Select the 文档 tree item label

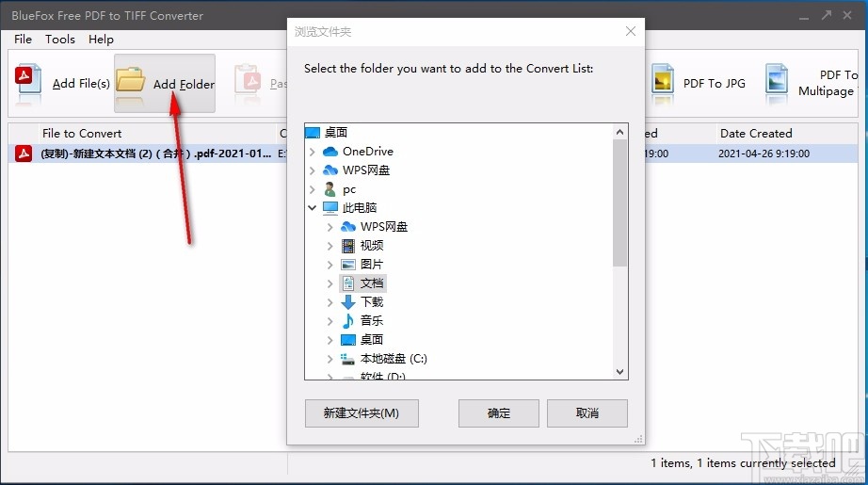click(372, 283)
